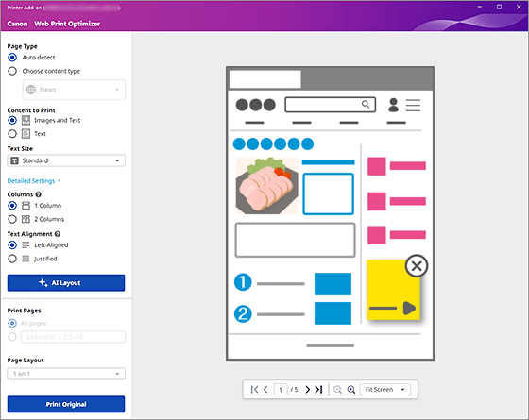
Task: Close the Printer Add-on window
Action: pos(519,7)
